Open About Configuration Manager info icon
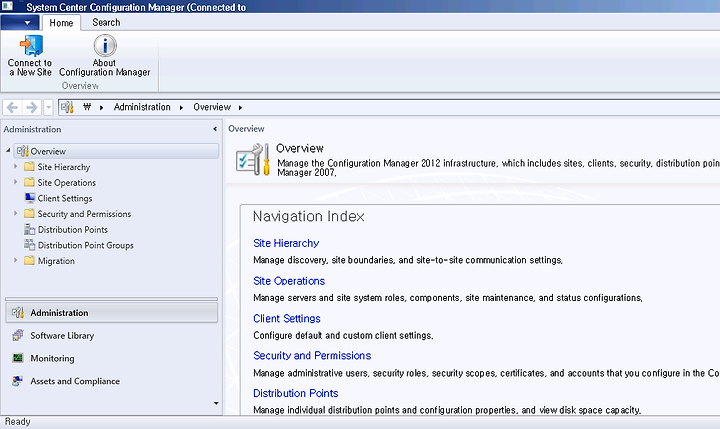720x429 pixels. pyautogui.click(x=105, y=45)
